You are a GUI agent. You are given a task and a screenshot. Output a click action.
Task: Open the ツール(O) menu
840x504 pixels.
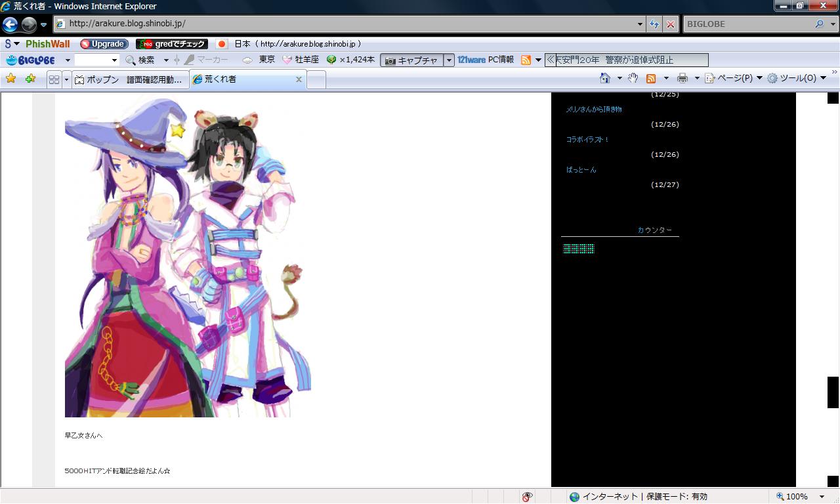[797, 78]
